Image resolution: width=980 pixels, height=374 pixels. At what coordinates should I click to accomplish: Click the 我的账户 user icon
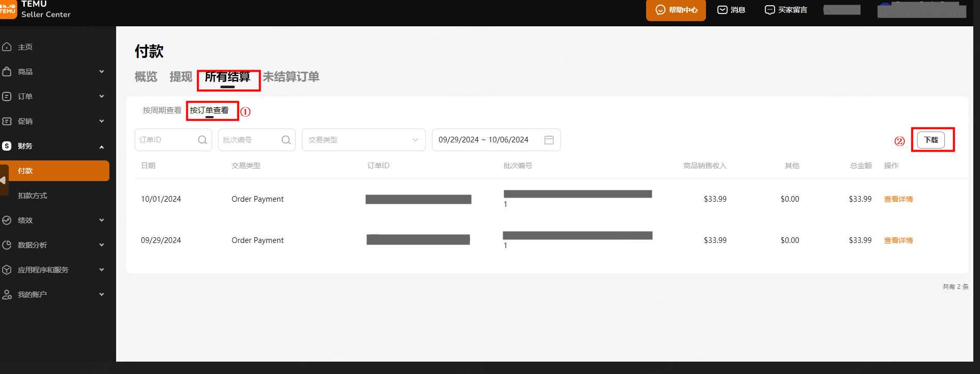[7, 295]
